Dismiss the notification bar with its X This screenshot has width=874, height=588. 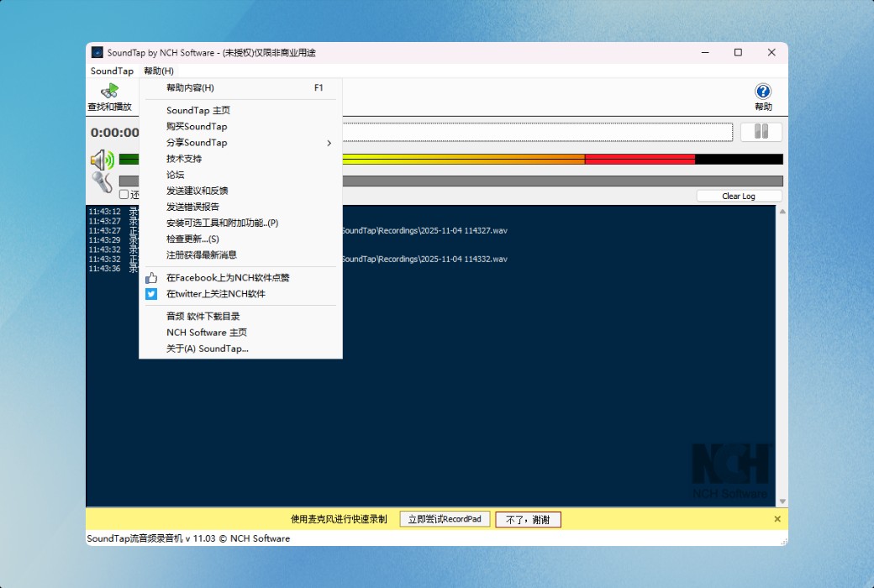click(777, 518)
